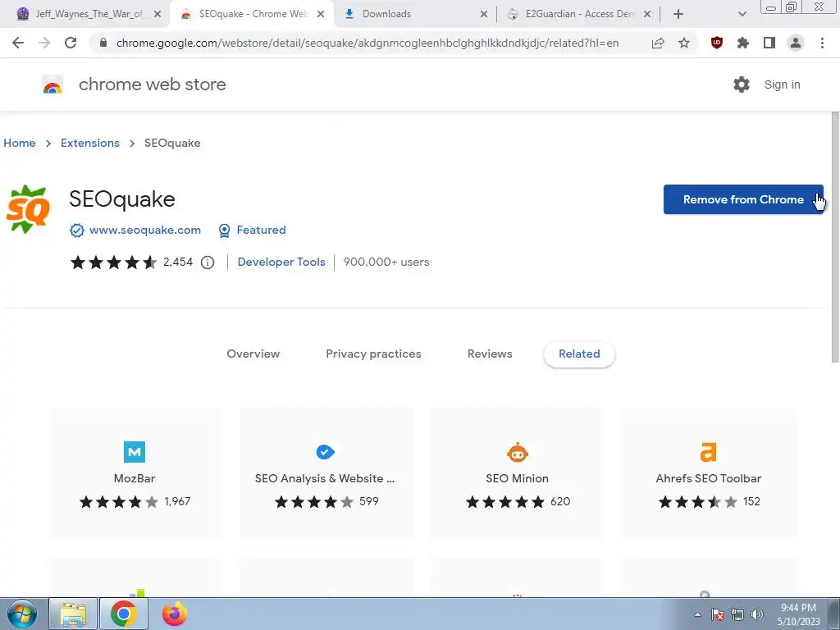Visit www.seoquake.com link
The height and width of the screenshot is (630, 840).
click(144, 231)
